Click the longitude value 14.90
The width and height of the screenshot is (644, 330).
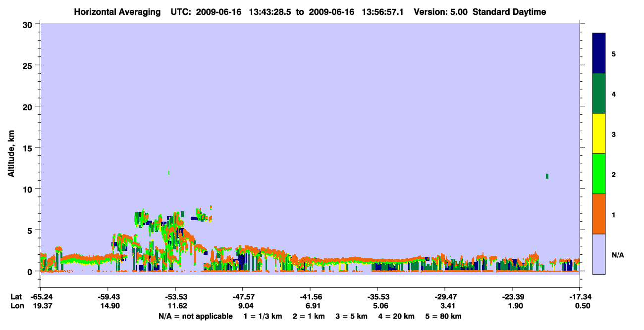[109, 306]
